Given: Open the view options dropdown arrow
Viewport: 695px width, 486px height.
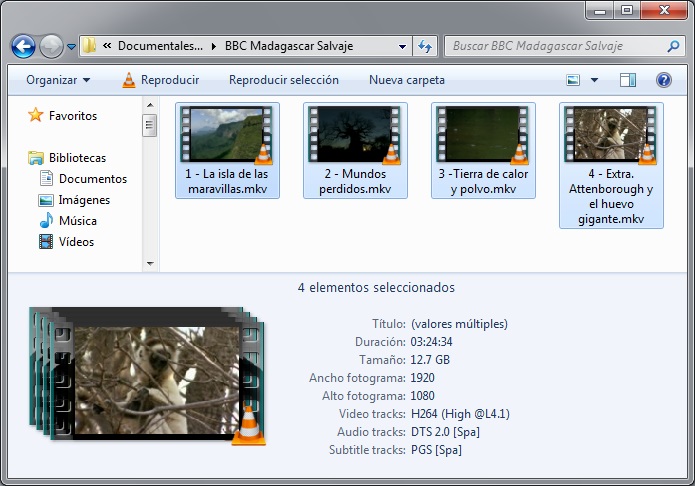Looking at the screenshot, I should pos(594,80).
